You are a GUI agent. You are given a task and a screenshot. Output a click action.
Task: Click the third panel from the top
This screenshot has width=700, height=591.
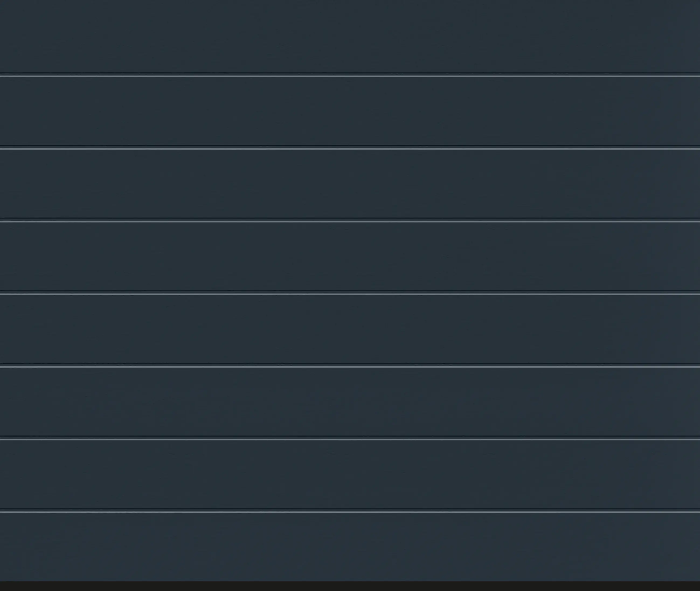tap(350, 184)
